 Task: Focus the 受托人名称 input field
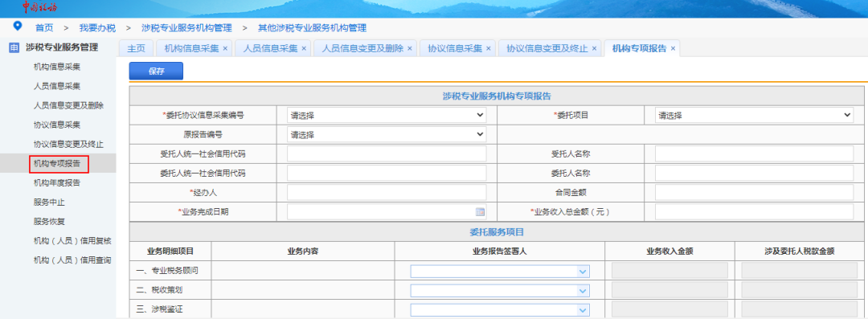click(754, 154)
